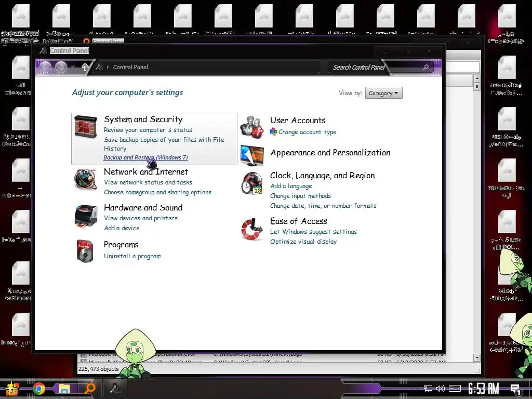Click the 6:53 AM taskbar clock
This screenshot has height=399, width=532.
click(x=484, y=389)
